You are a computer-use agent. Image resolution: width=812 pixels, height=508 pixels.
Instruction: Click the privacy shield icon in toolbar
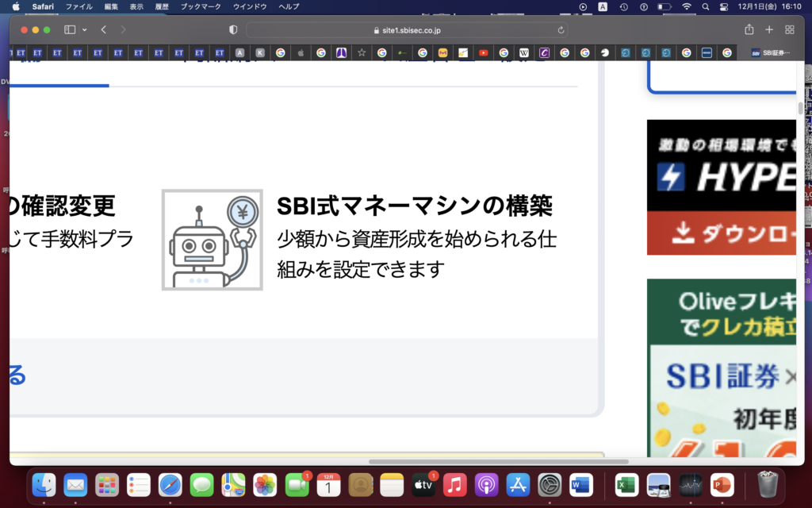[x=233, y=29]
